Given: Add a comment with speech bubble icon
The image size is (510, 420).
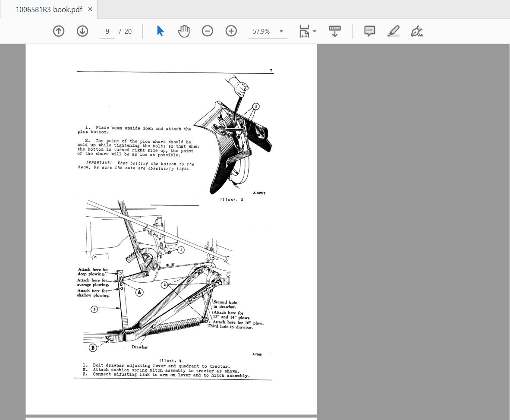Looking at the screenshot, I should pyautogui.click(x=369, y=31).
